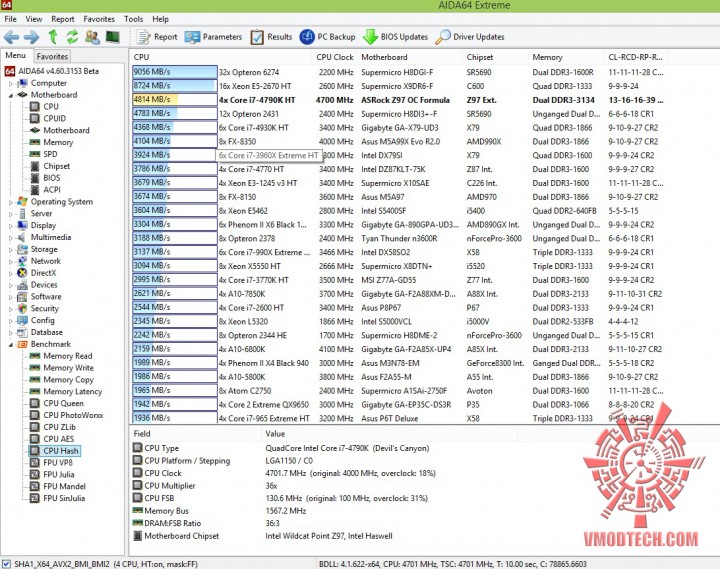Open the File menu
Image resolution: width=720 pixels, height=569 pixels.
tap(10, 19)
